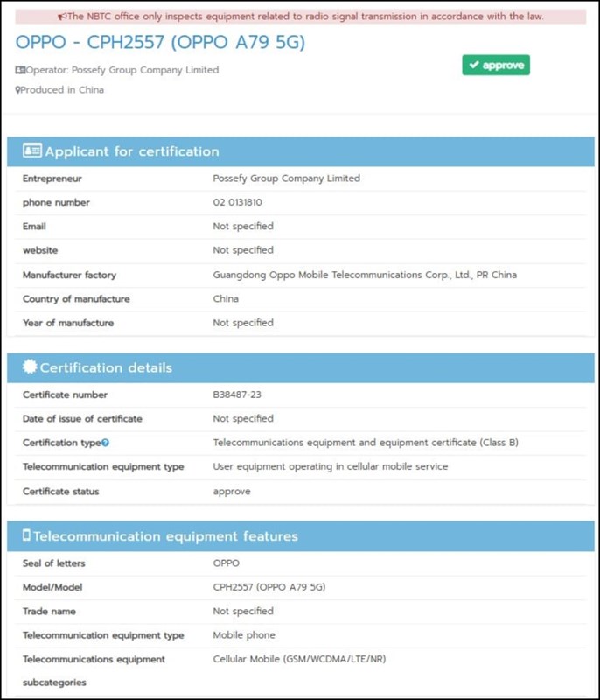
Task: Click the location pin beside Produced in China
Action: point(17,90)
